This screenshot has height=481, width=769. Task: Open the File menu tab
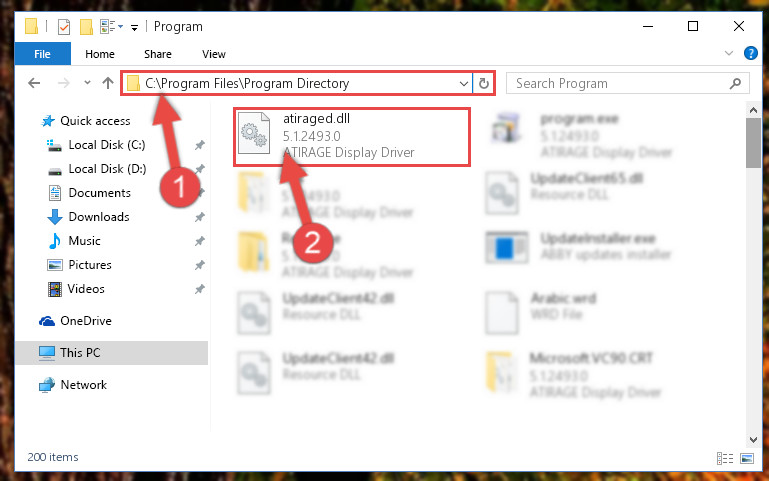coord(42,54)
